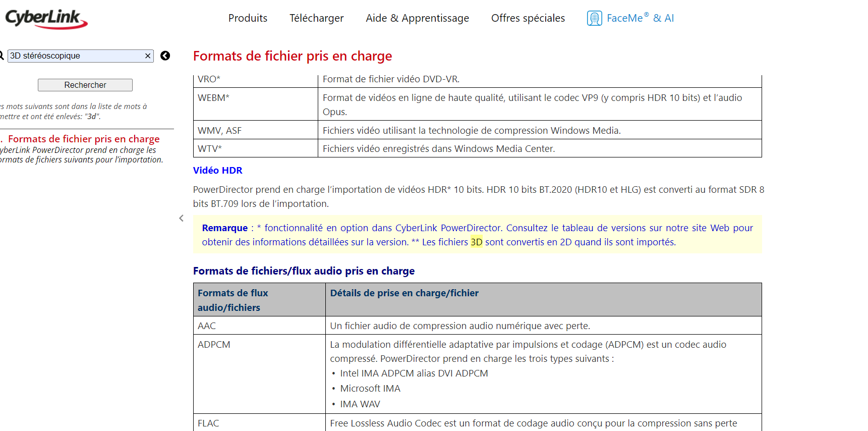This screenshot has height=431, width=868.
Task: Click the FaceMe face icon
Action: (x=594, y=19)
